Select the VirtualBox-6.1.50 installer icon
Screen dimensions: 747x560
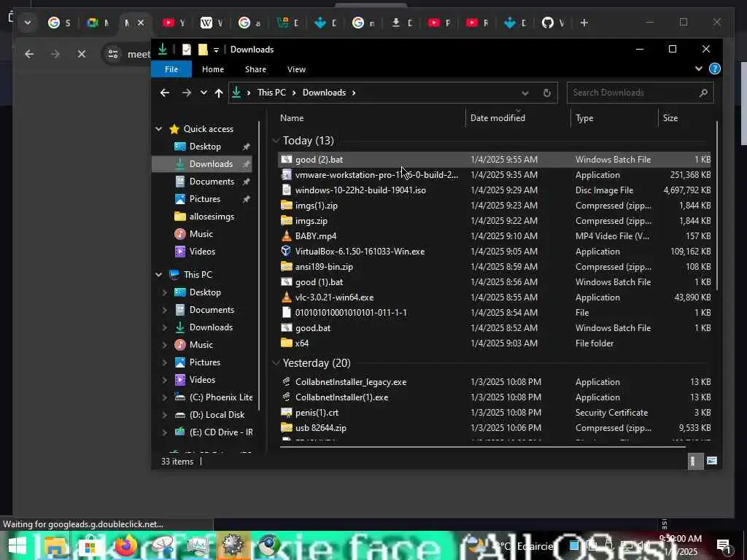[x=286, y=251]
